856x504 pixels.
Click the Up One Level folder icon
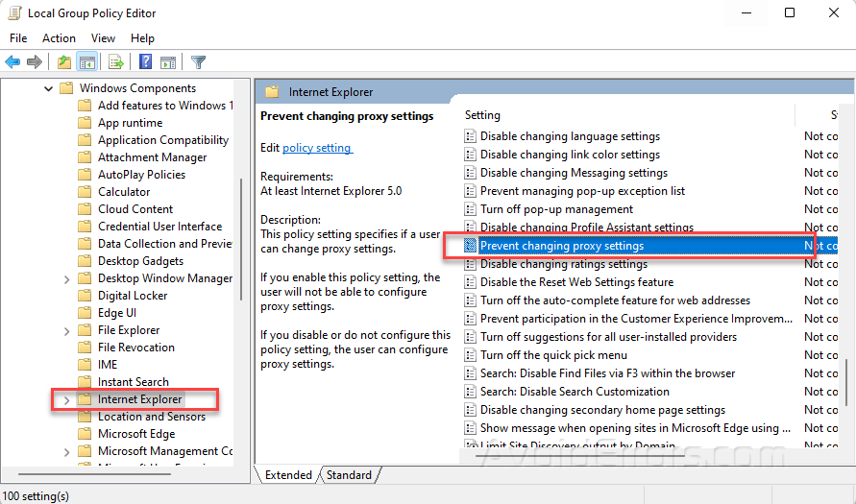(x=63, y=62)
